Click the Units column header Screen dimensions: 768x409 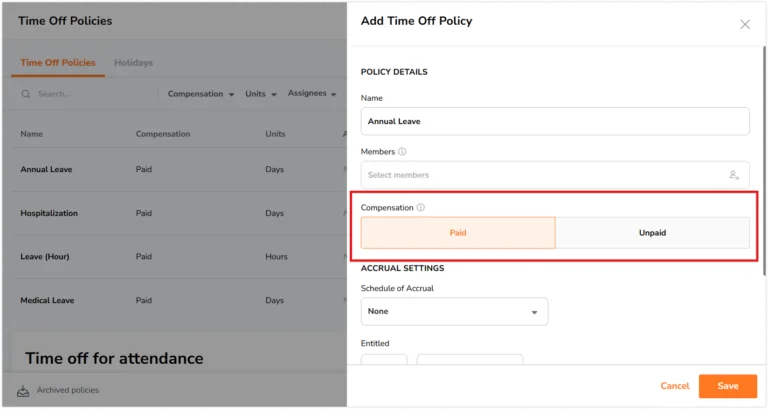275,134
